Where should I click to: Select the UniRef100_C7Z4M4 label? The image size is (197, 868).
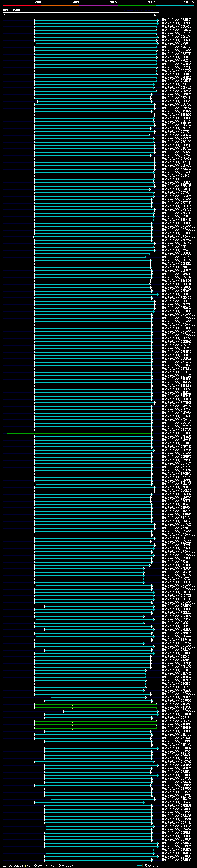[x=177, y=98]
